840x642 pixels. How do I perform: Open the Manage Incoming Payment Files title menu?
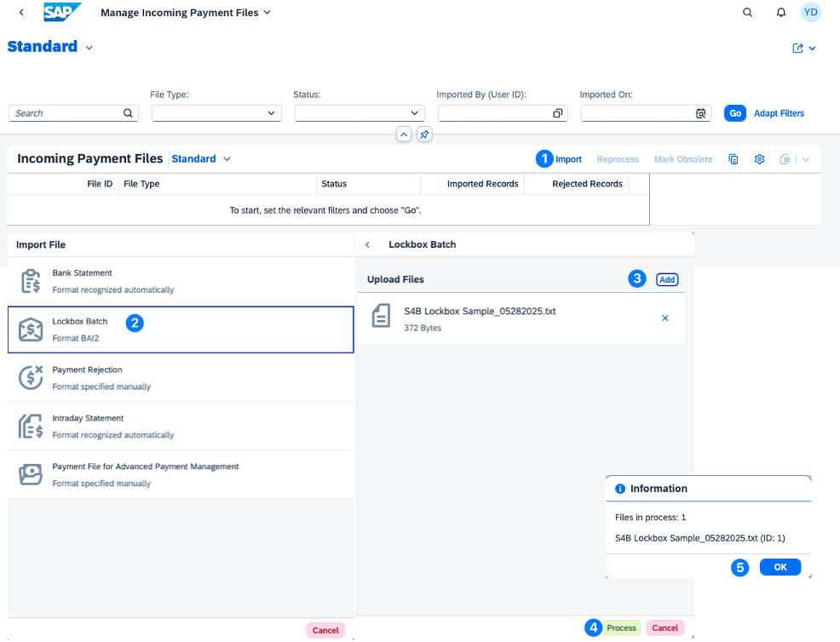coord(186,12)
